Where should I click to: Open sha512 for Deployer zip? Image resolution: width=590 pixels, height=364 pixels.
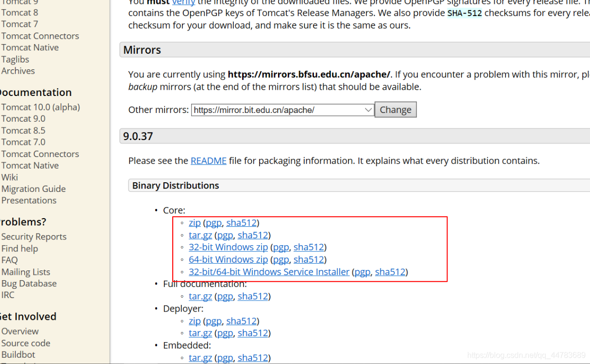coord(241,321)
